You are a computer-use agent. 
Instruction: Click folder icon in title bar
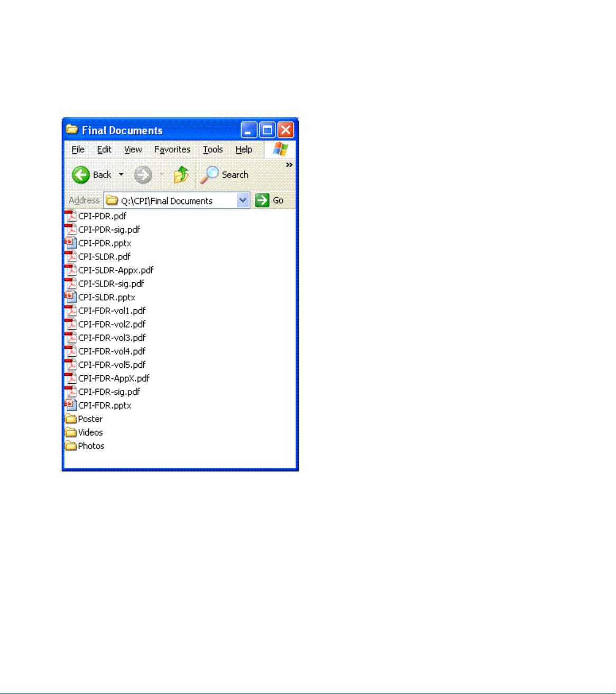pyautogui.click(x=72, y=129)
